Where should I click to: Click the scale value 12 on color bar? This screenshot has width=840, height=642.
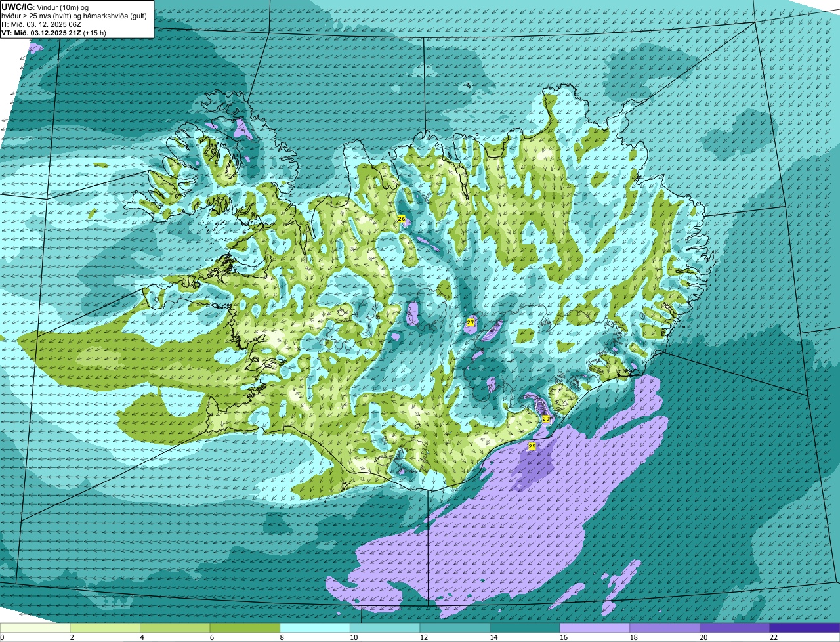pyautogui.click(x=424, y=637)
